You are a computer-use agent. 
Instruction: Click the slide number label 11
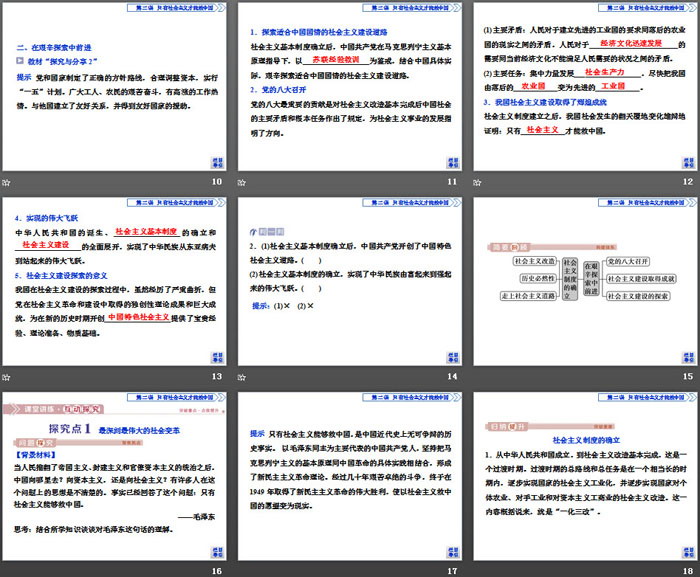(x=452, y=182)
